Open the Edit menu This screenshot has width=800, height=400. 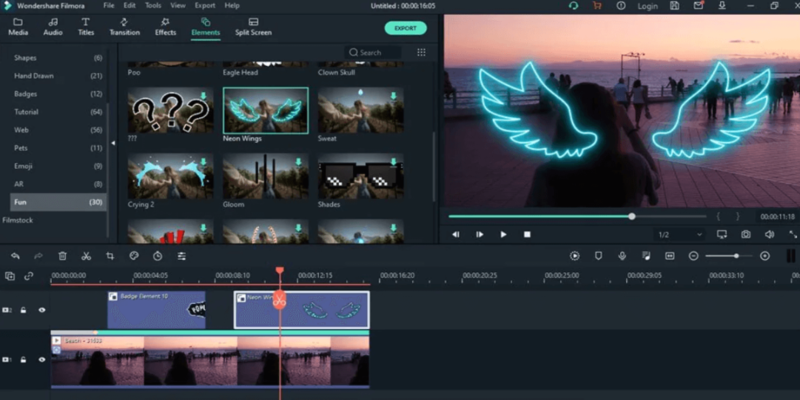coord(130,6)
